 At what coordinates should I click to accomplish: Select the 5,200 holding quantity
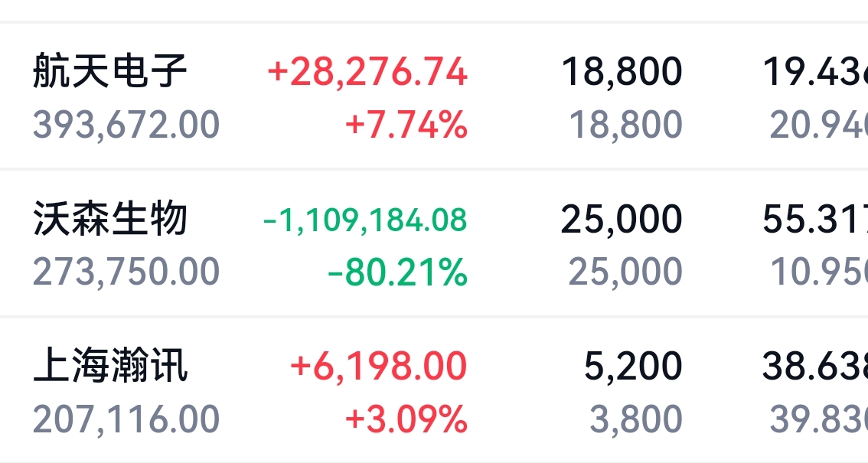coord(633,367)
